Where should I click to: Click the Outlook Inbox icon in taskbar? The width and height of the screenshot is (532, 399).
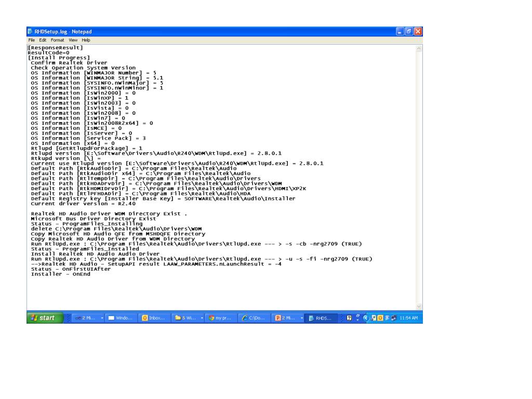(145, 318)
